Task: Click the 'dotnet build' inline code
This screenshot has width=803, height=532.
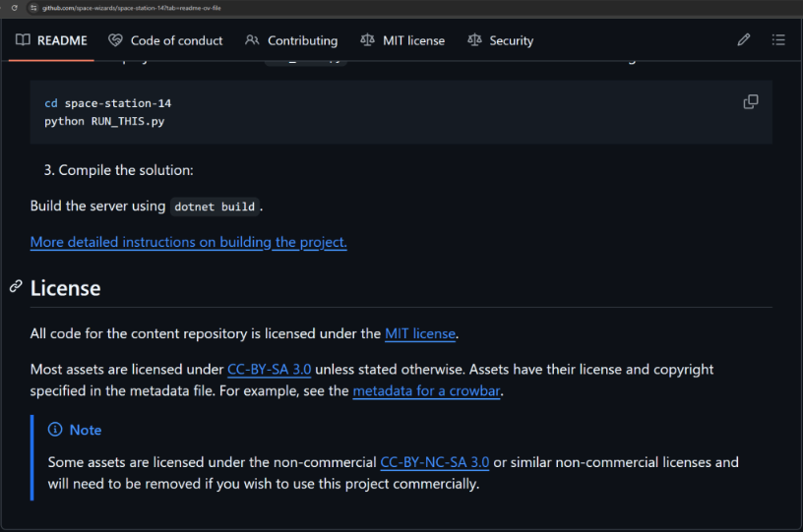Action: (215, 207)
